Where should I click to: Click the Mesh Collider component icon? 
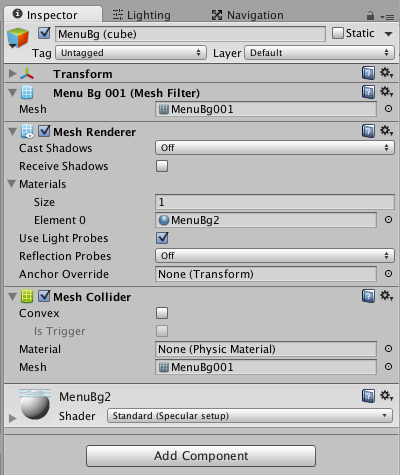(x=27, y=296)
